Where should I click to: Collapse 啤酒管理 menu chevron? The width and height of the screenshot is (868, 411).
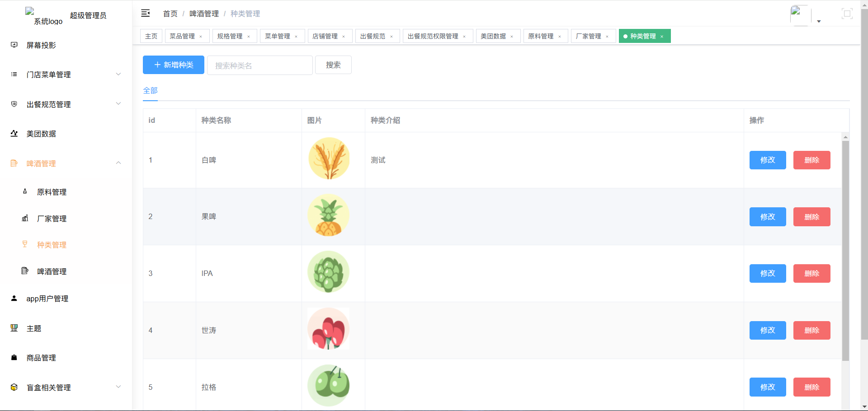(x=118, y=163)
